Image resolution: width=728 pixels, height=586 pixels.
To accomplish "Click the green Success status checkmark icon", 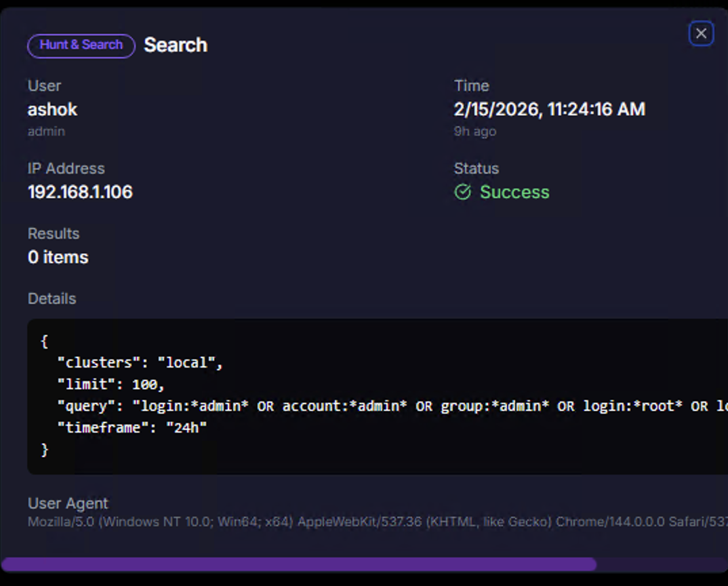I will click(x=462, y=192).
